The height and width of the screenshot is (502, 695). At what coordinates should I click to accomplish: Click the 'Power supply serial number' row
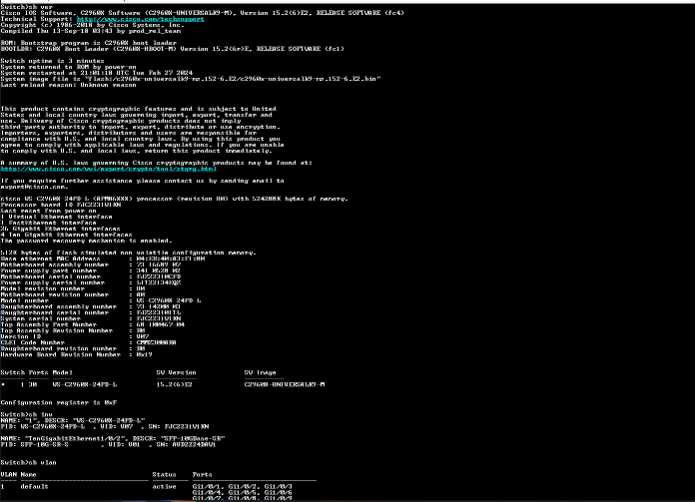(91, 282)
